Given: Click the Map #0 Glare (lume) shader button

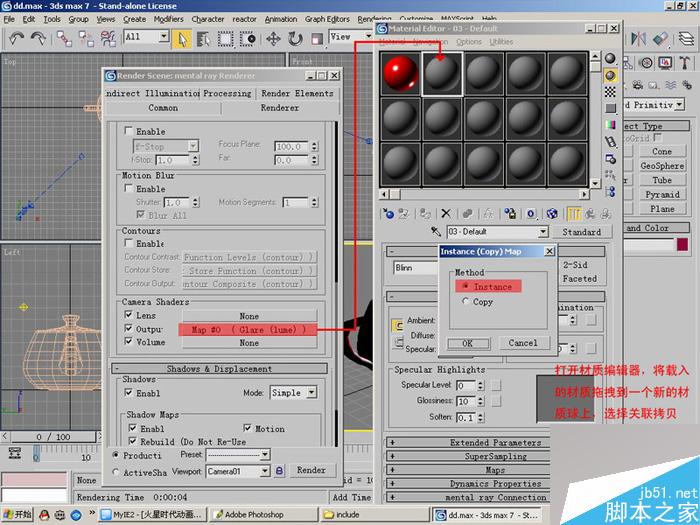Looking at the screenshot, I should pyautogui.click(x=248, y=329).
